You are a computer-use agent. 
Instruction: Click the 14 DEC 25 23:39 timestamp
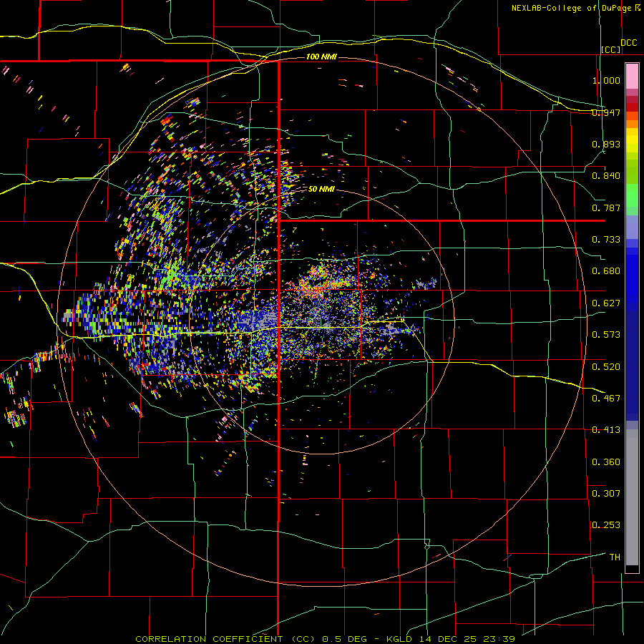pos(467,639)
